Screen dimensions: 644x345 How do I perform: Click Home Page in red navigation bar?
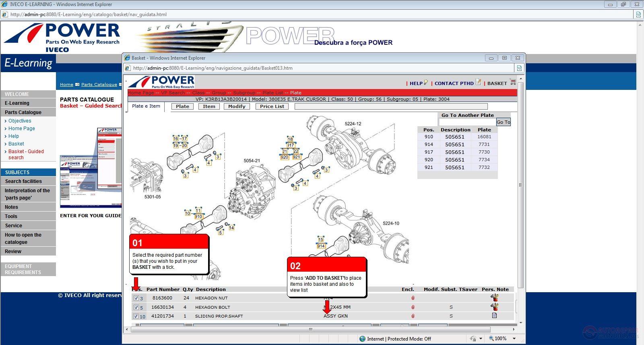141,93
